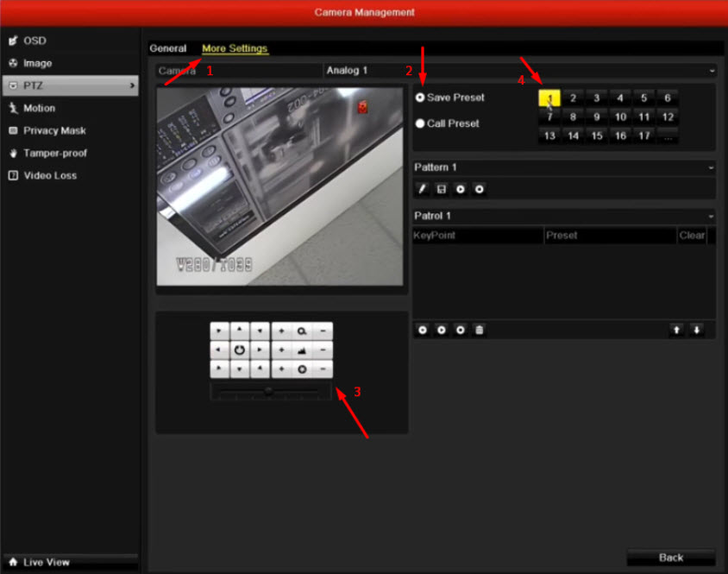Open the Camera Analog 1 dropdown
Viewport: 728px width, 574px height.
point(519,71)
